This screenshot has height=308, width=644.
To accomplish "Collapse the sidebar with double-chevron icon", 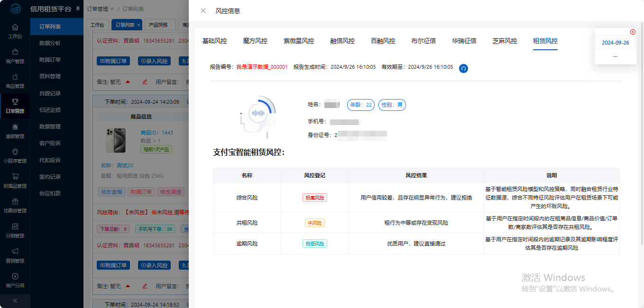I will click(x=15, y=300).
